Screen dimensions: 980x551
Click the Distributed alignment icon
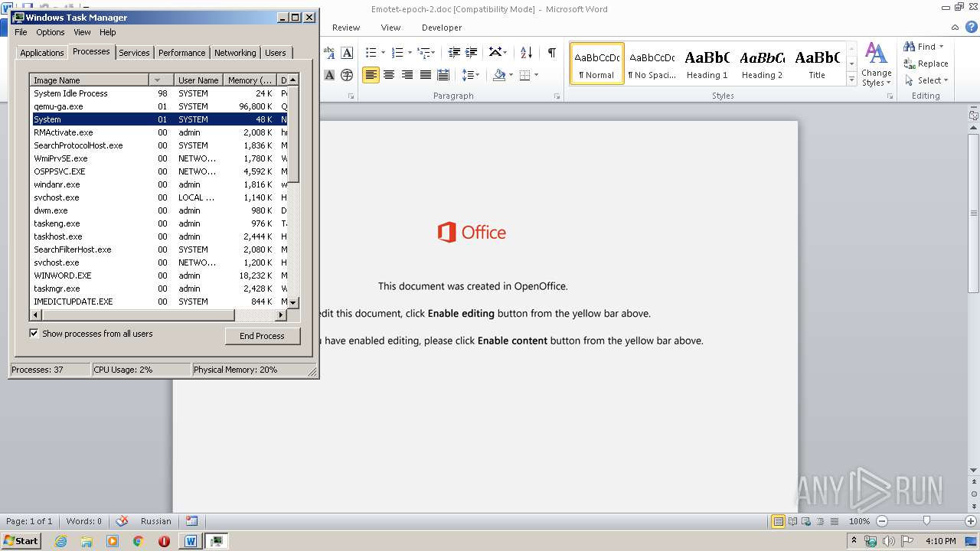443,74
